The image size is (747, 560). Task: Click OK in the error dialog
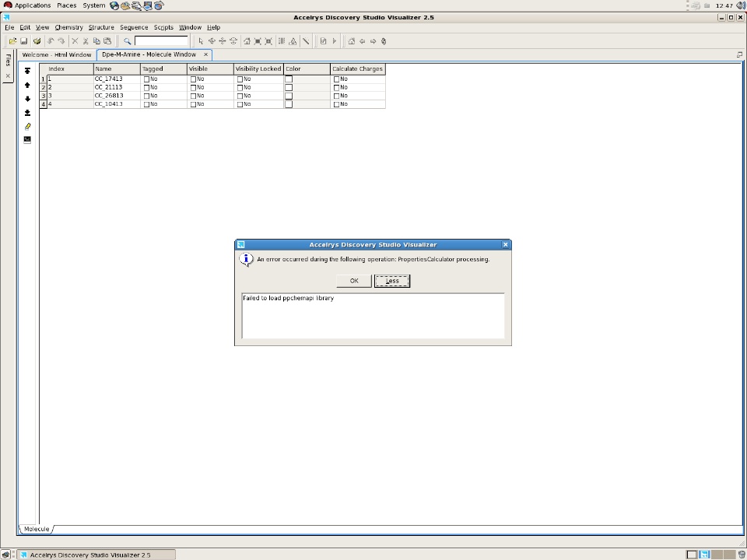pos(354,281)
